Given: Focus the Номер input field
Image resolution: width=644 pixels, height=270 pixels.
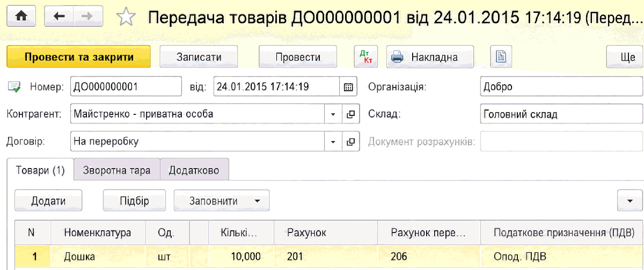Looking at the screenshot, I should coord(126,86).
